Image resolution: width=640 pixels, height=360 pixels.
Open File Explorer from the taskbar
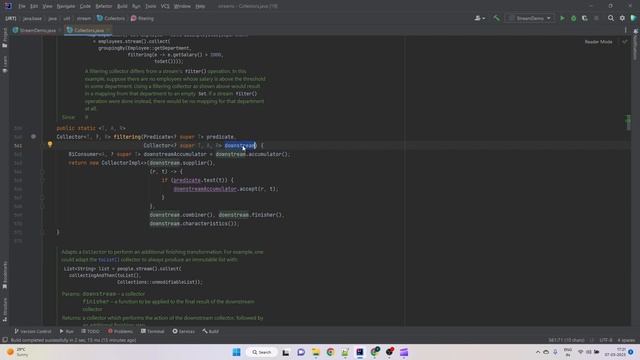(x=316, y=352)
